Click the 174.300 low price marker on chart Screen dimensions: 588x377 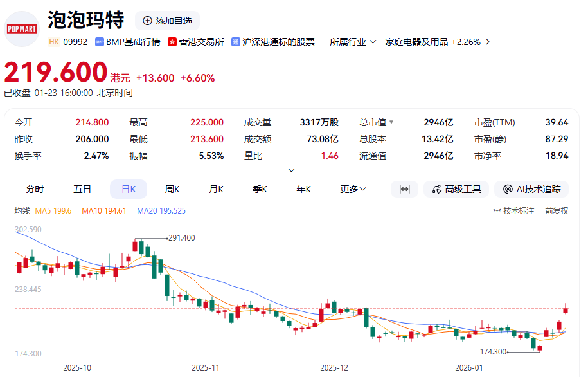[x=494, y=351]
